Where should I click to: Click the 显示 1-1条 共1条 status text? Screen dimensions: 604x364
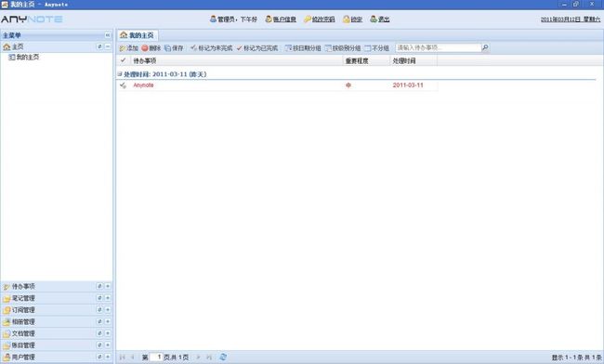click(576, 357)
